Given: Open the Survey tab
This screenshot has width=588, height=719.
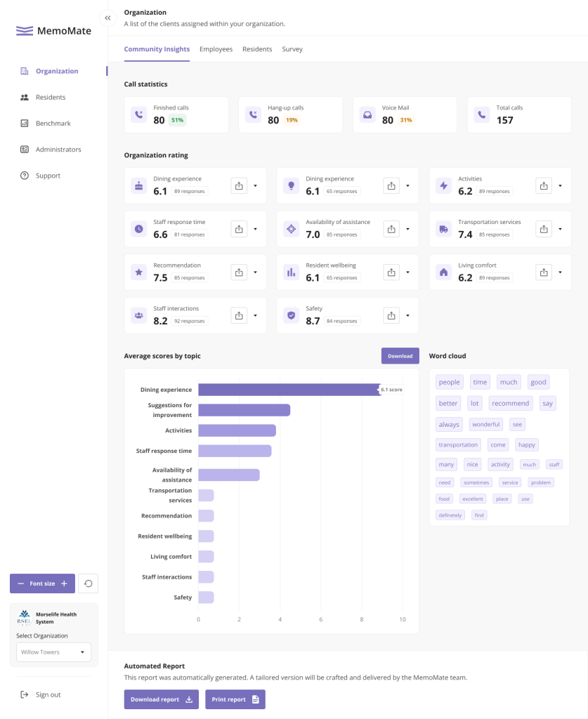Looking at the screenshot, I should [292, 49].
